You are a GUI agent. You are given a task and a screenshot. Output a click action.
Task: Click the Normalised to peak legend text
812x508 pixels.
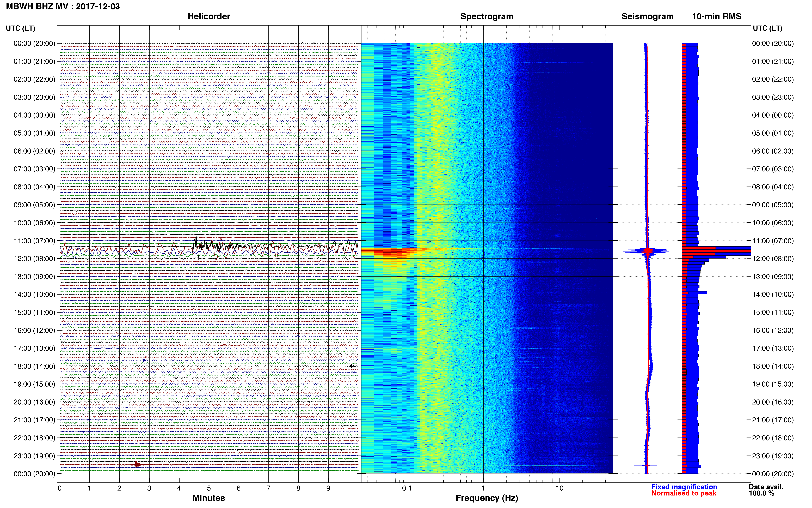pos(684,493)
